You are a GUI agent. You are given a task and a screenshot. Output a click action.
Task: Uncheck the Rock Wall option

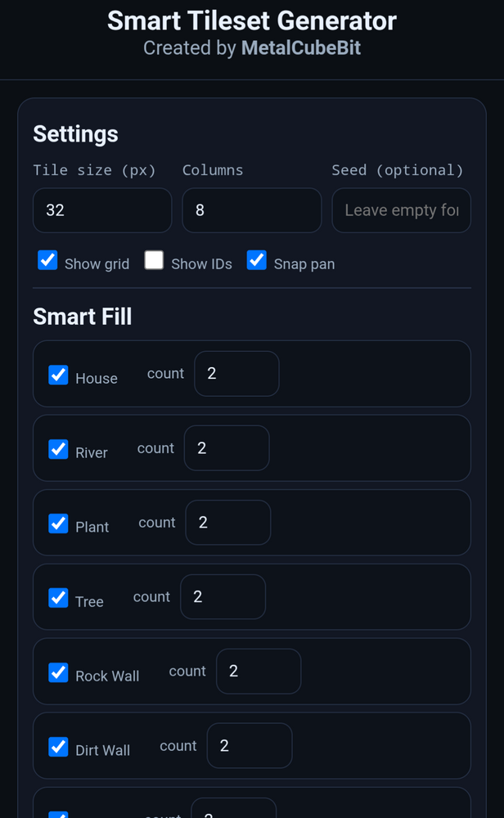pyautogui.click(x=57, y=672)
